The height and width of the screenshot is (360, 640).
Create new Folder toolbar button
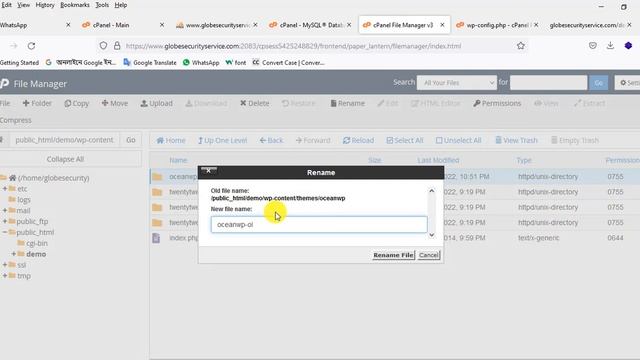(x=37, y=103)
